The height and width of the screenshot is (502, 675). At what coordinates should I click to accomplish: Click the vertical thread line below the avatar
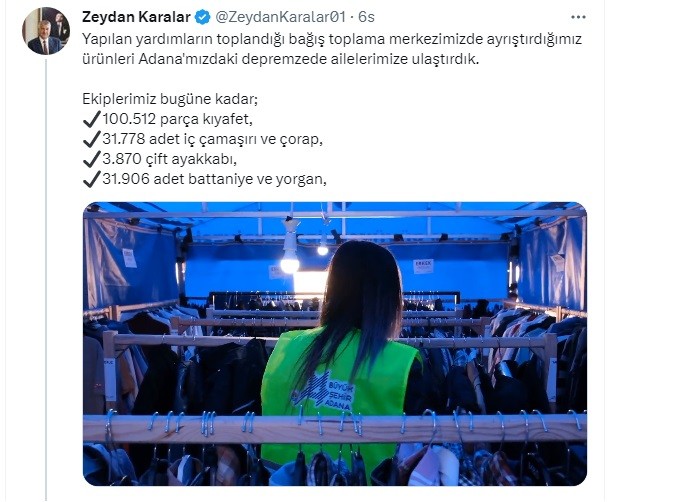tap(46, 279)
